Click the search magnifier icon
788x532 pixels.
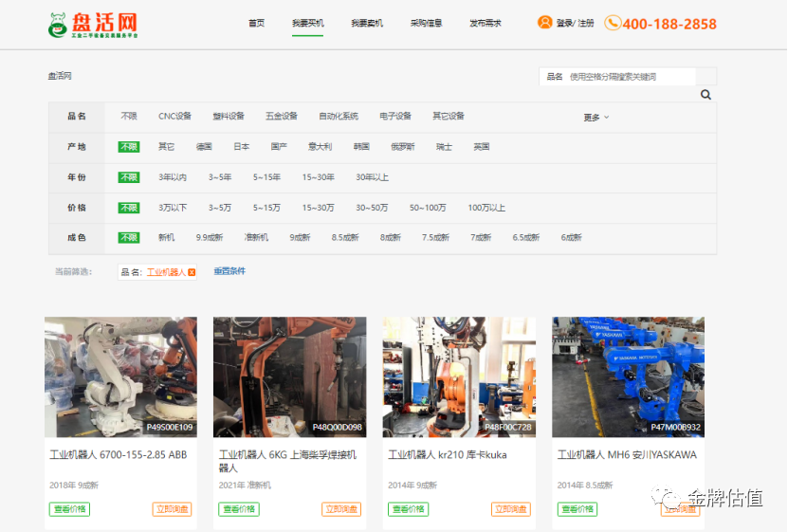coord(706,95)
